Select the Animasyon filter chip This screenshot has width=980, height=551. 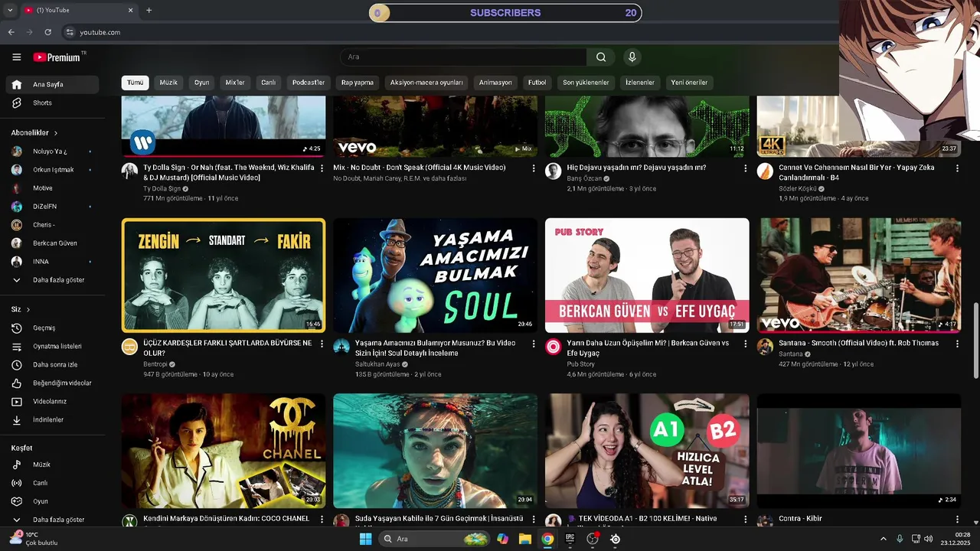(x=495, y=83)
